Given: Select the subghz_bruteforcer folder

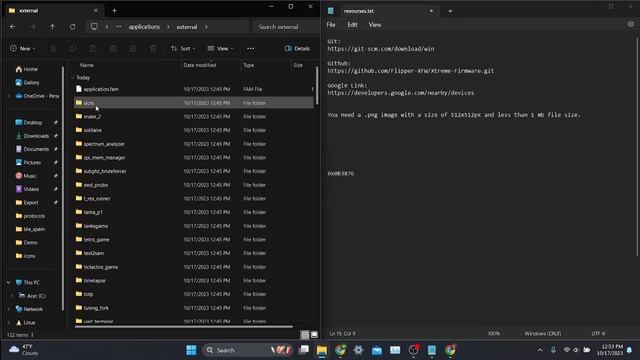Looking at the screenshot, I should pyautogui.click(x=194, y=171).
